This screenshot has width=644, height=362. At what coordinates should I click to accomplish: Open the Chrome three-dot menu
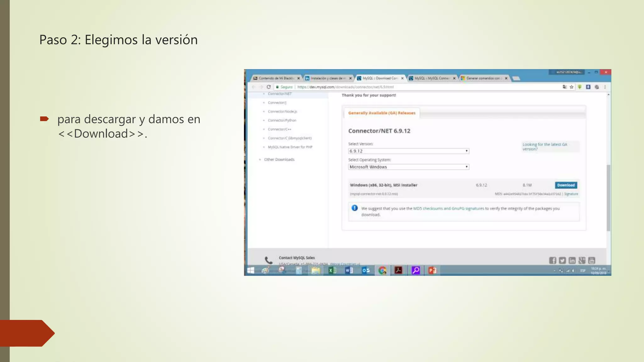click(605, 87)
